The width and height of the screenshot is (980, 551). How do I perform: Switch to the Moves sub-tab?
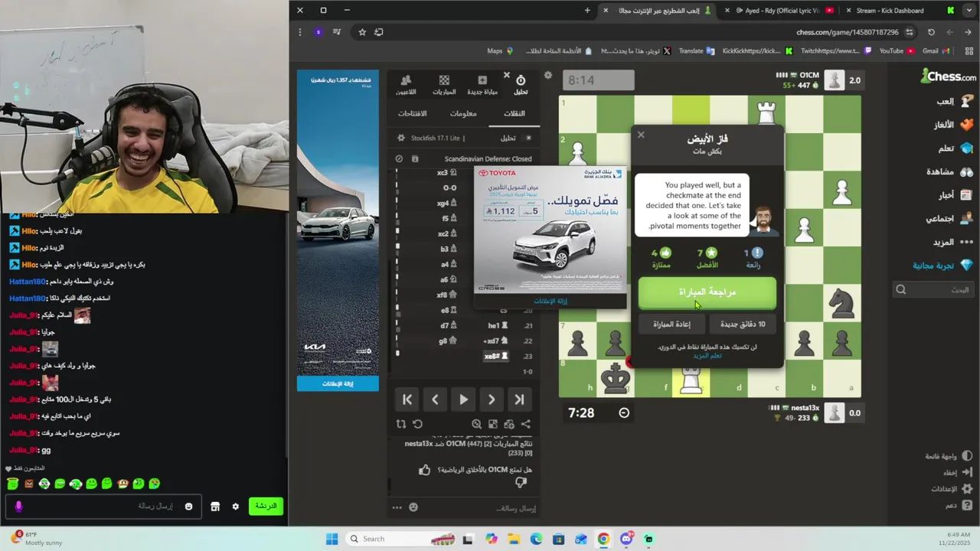514,113
